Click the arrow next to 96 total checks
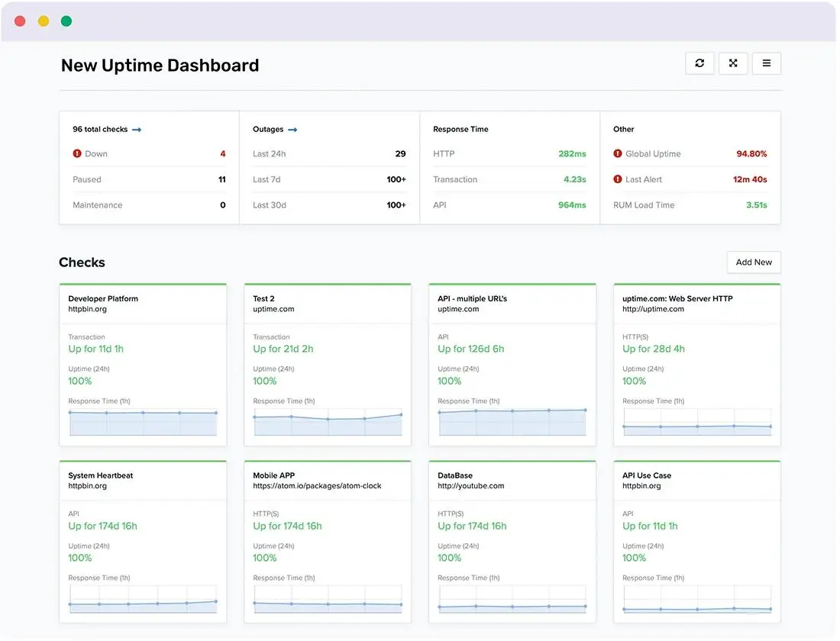The height and width of the screenshot is (641, 840). pyautogui.click(x=137, y=130)
